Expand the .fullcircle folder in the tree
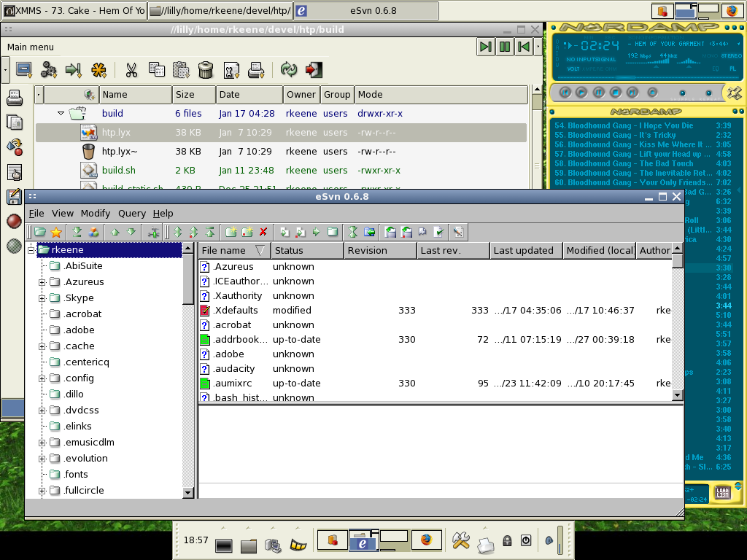 [x=42, y=491]
